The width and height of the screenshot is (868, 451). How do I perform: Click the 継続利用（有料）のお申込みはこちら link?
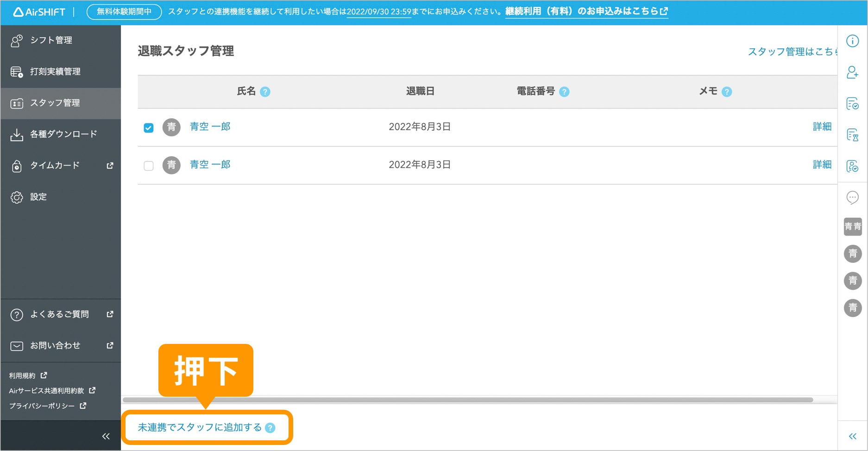[x=586, y=11]
